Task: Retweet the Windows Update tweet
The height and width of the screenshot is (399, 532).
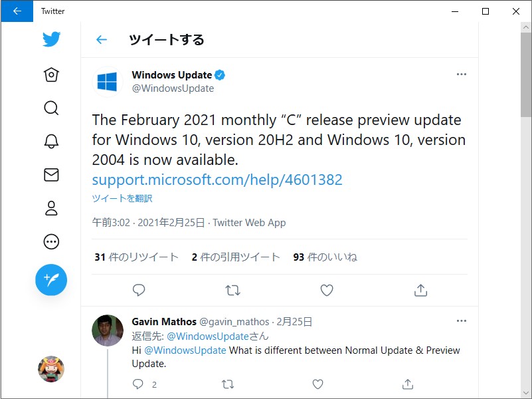Action: click(x=231, y=290)
